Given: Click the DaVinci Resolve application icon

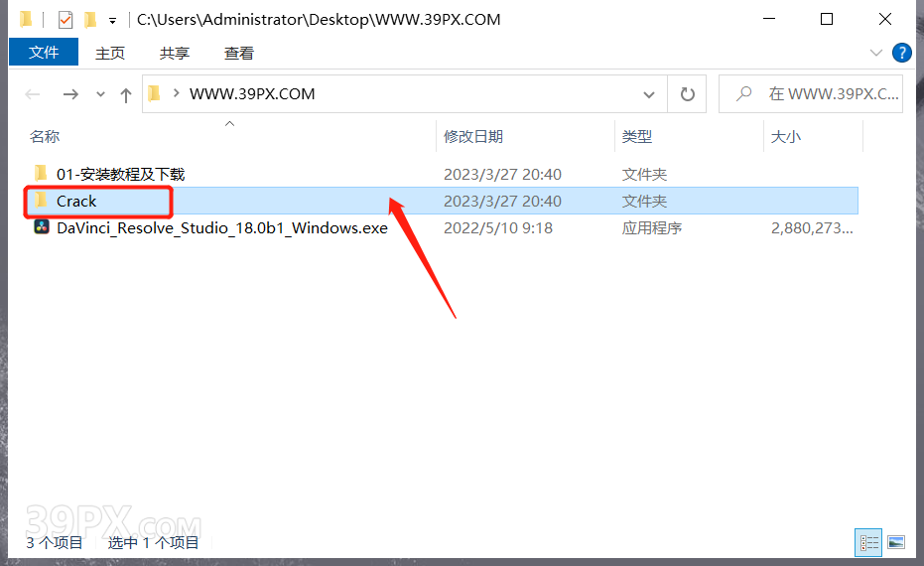Looking at the screenshot, I should click(42, 227).
